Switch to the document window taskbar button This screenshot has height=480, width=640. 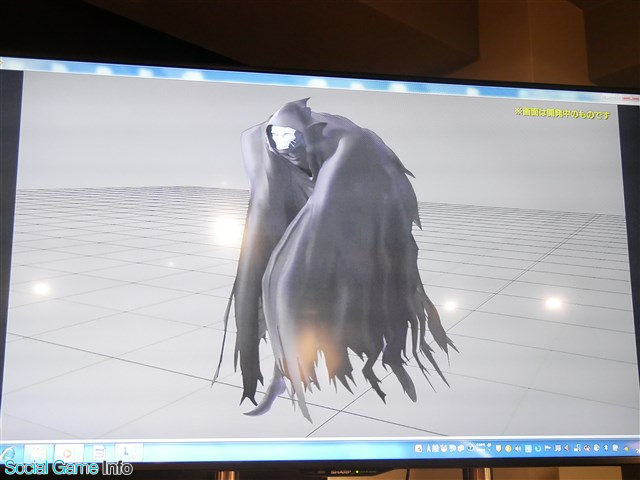coord(99,453)
